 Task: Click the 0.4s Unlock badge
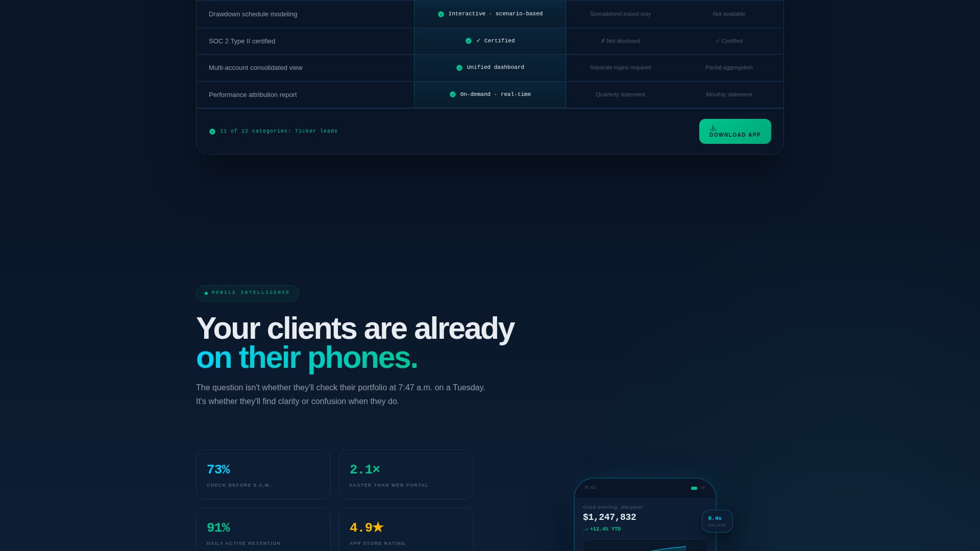pos(717,521)
